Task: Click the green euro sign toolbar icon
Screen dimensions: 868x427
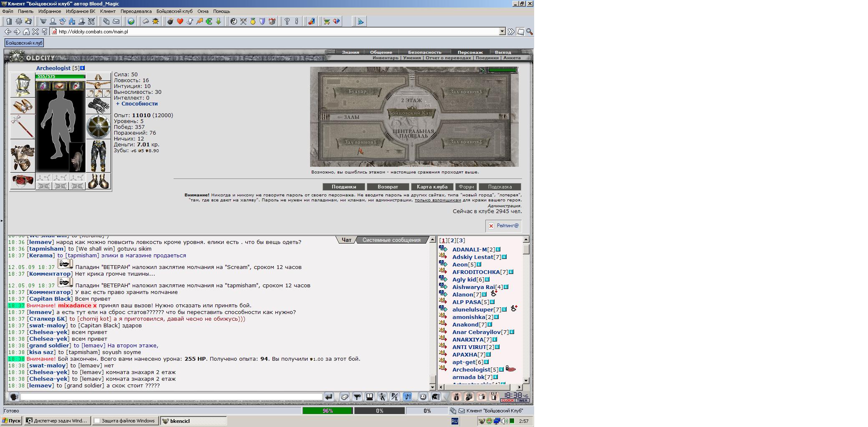Action: 209,21
